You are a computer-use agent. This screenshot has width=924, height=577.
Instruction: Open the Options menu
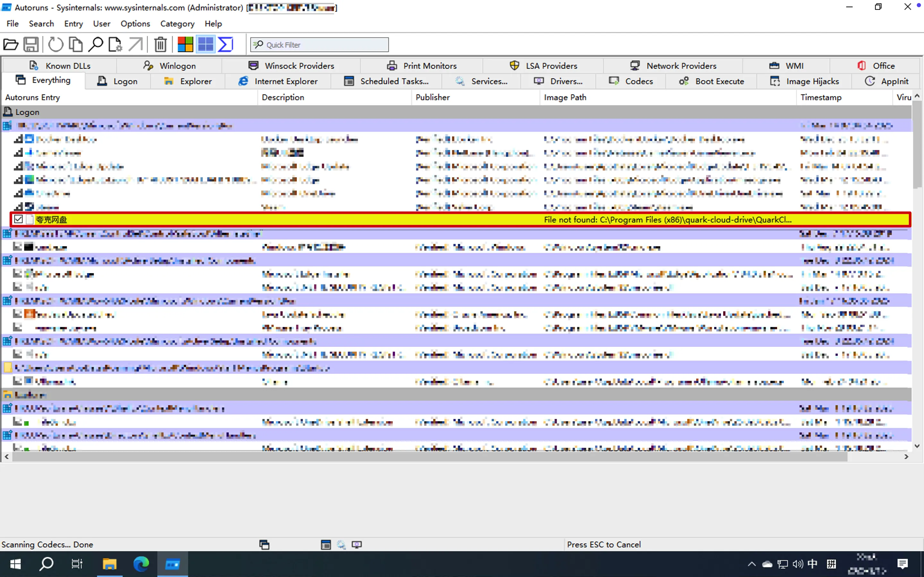pos(135,24)
